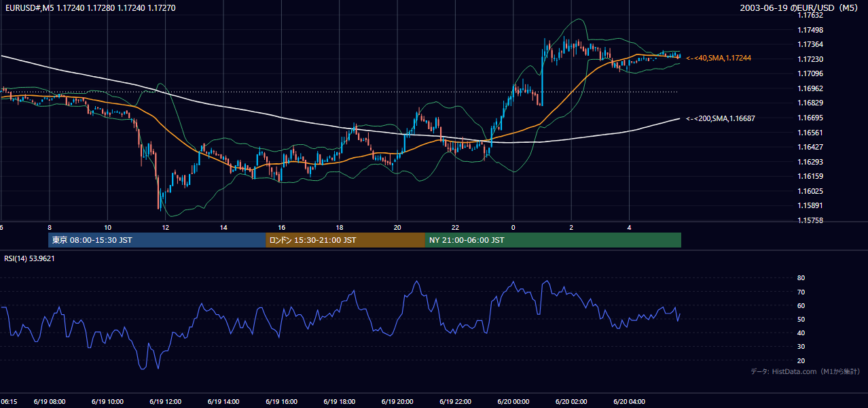Click hour label 12 on the price chart axis
Viewport: 868px width, 408px height.
click(x=166, y=227)
